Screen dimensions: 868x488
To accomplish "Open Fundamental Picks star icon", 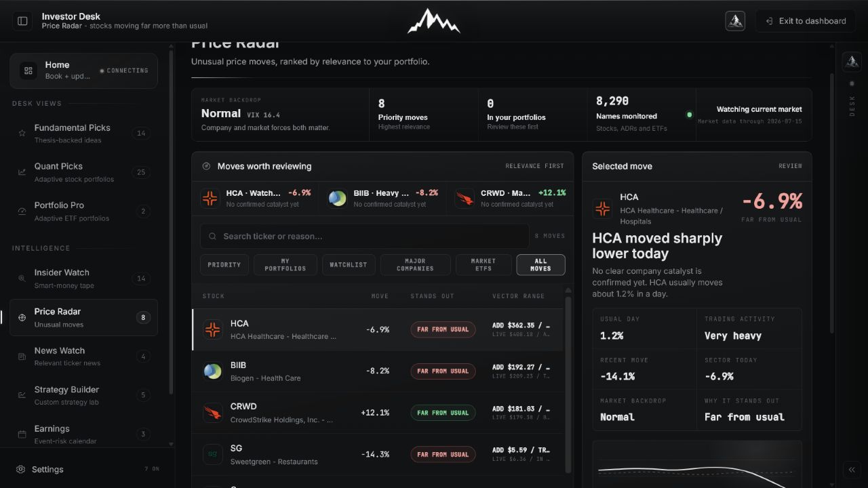I will [x=22, y=134].
